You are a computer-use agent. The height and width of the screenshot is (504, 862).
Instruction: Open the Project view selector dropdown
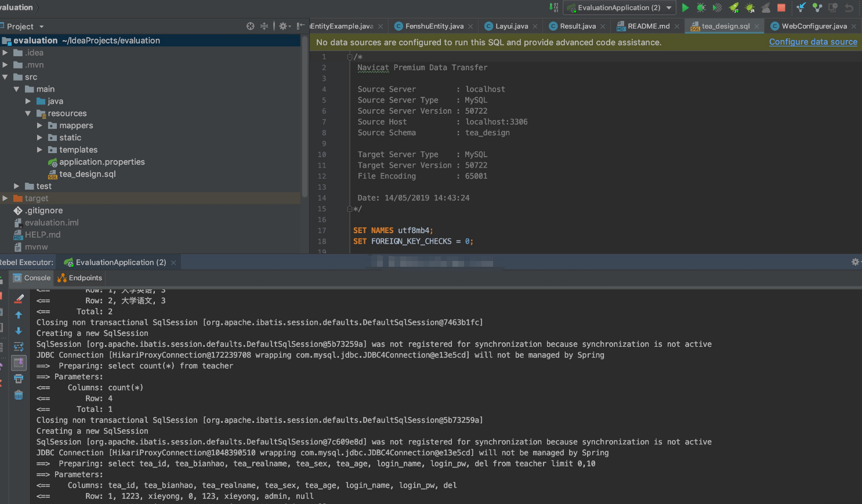[24, 27]
